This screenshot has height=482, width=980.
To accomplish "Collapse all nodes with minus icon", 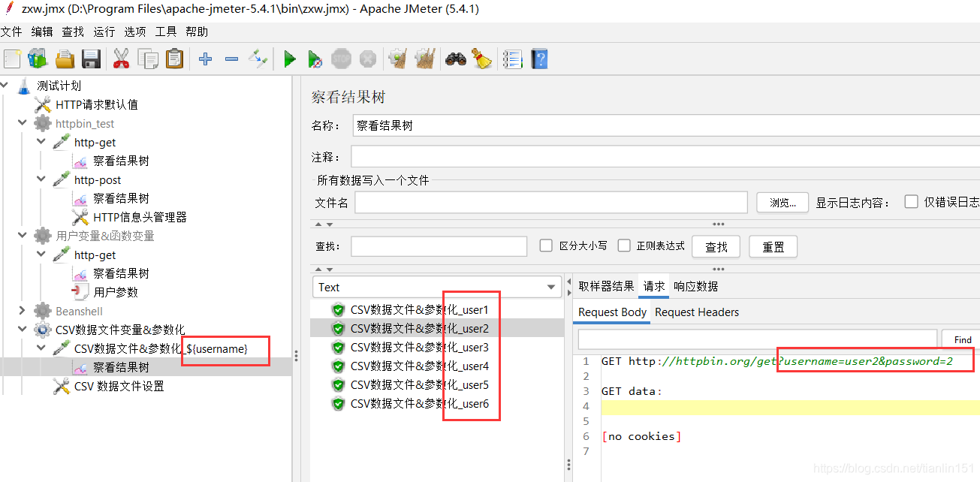I will (231, 59).
